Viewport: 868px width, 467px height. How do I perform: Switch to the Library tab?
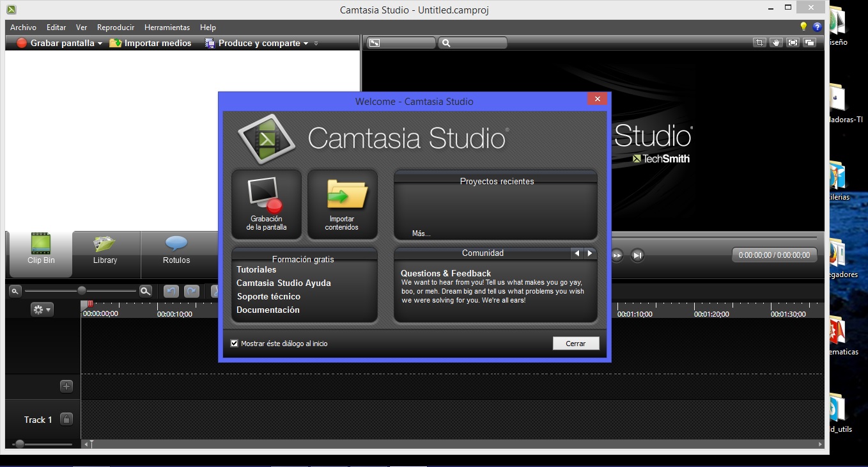click(105, 249)
